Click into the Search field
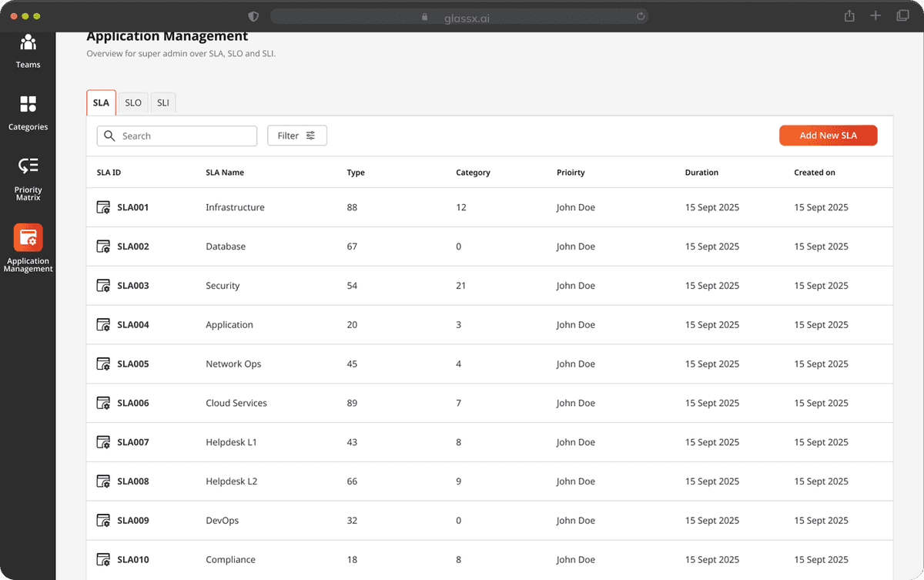 (x=185, y=136)
